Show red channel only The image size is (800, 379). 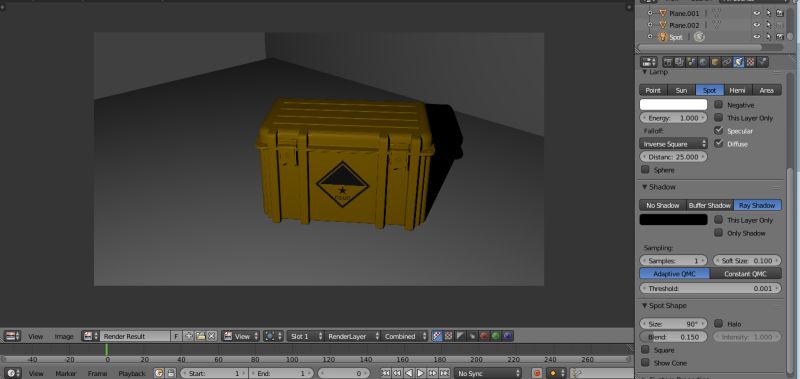[484, 336]
